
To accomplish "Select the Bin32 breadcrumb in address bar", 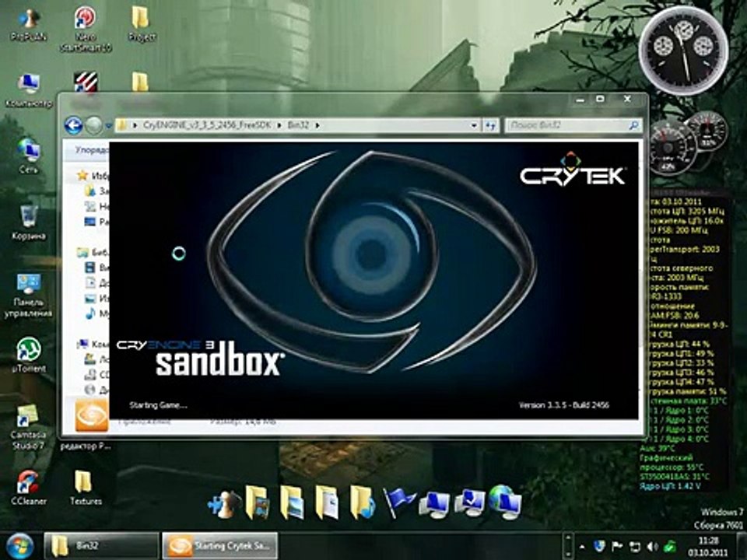I will [298, 125].
